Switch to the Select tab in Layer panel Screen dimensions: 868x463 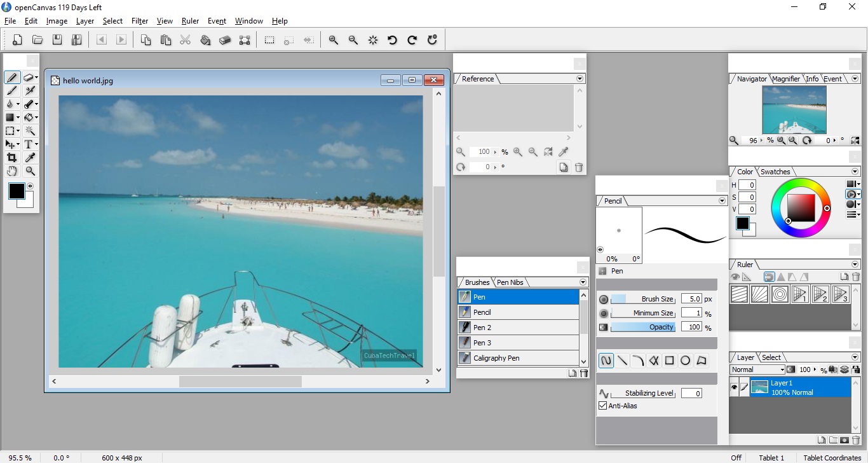[771, 357]
